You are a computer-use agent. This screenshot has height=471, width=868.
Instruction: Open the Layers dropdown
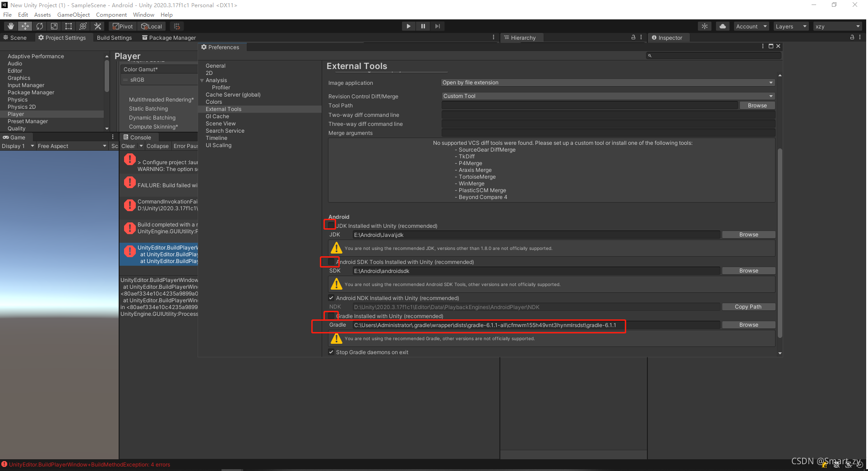[790, 26]
